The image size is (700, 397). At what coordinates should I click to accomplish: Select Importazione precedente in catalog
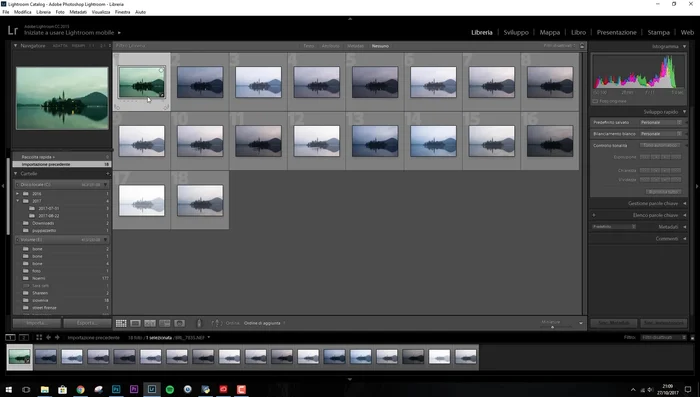pos(62,164)
